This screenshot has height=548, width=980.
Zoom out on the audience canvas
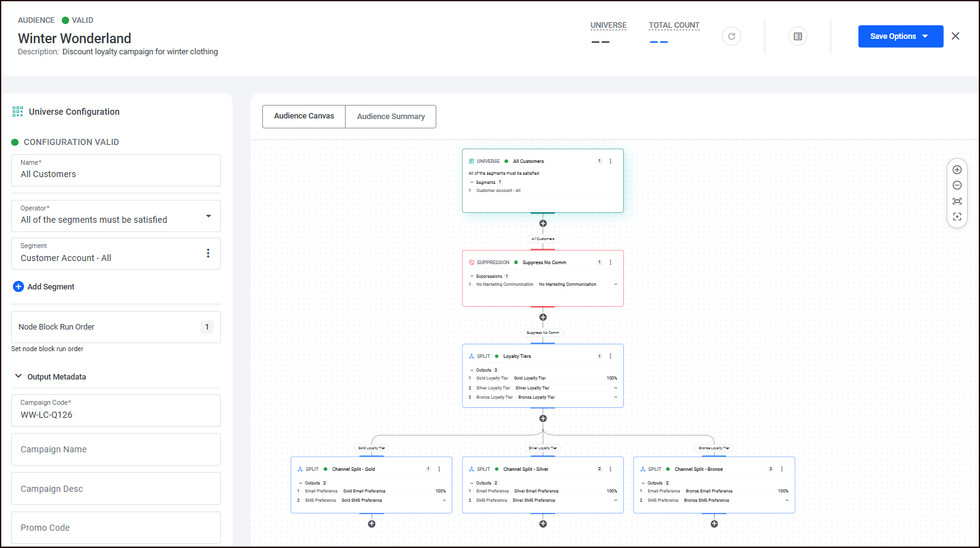(957, 185)
